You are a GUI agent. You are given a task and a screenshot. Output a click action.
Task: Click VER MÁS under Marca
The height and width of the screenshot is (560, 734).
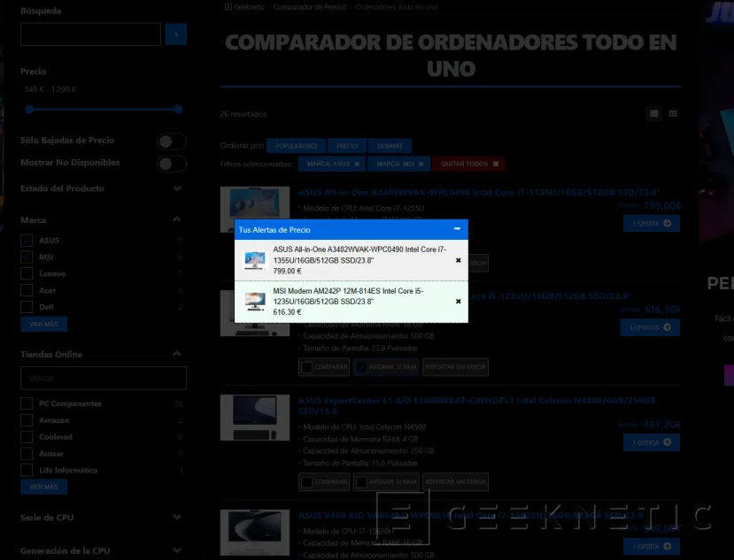(43, 324)
